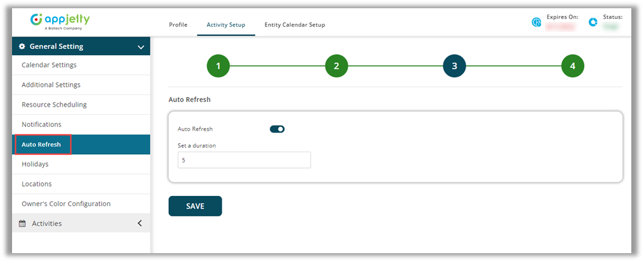
Task: Go to step 2 circle
Action: (336, 66)
